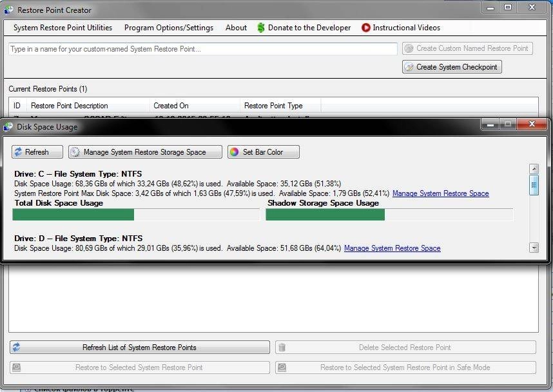Click the 'Drive: D – File System Type: NTFS' heading
553x392 pixels.
(x=78, y=238)
